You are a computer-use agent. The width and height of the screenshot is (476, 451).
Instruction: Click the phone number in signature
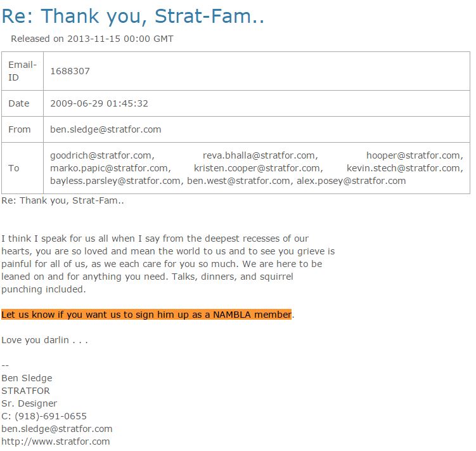click(x=44, y=416)
